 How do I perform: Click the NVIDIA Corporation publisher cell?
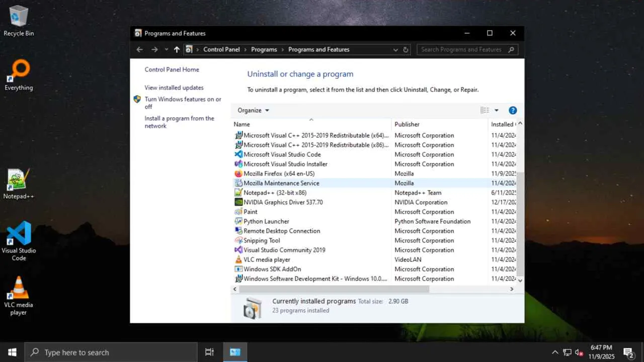(421, 202)
